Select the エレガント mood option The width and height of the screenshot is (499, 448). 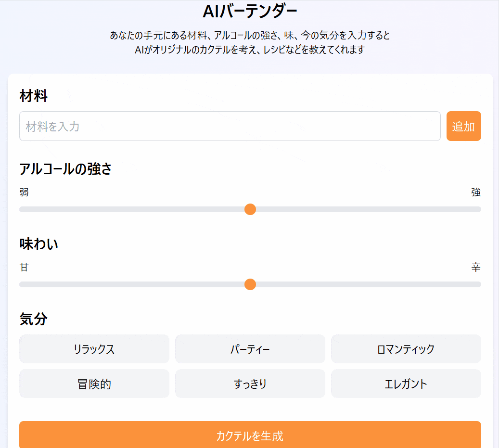pos(406,384)
